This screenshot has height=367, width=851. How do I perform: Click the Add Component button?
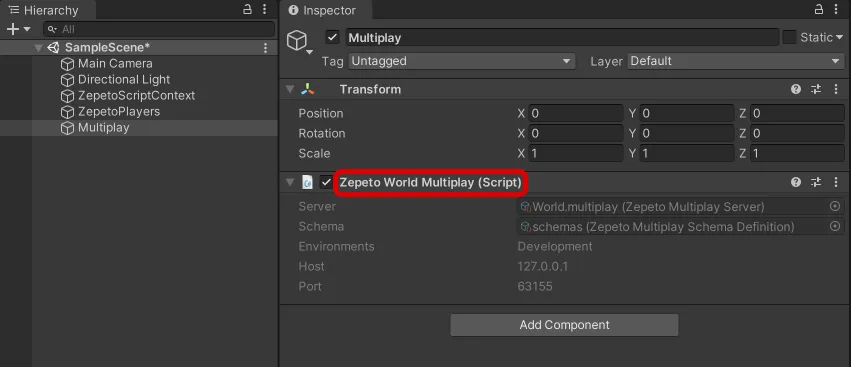click(564, 325)
